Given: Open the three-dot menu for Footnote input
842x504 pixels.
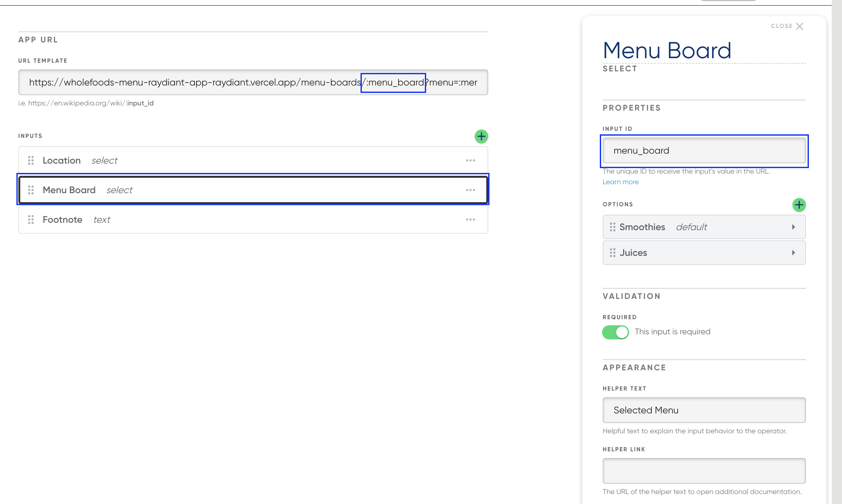Looking at the screenshot, I should click(x=470, y=220).
